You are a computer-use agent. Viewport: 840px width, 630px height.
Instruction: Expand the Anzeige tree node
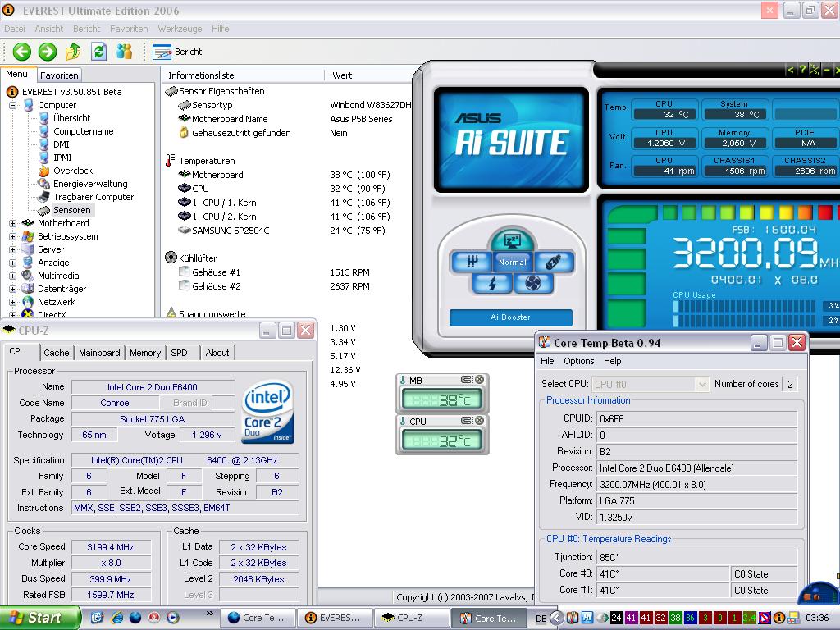click(13, 262)
